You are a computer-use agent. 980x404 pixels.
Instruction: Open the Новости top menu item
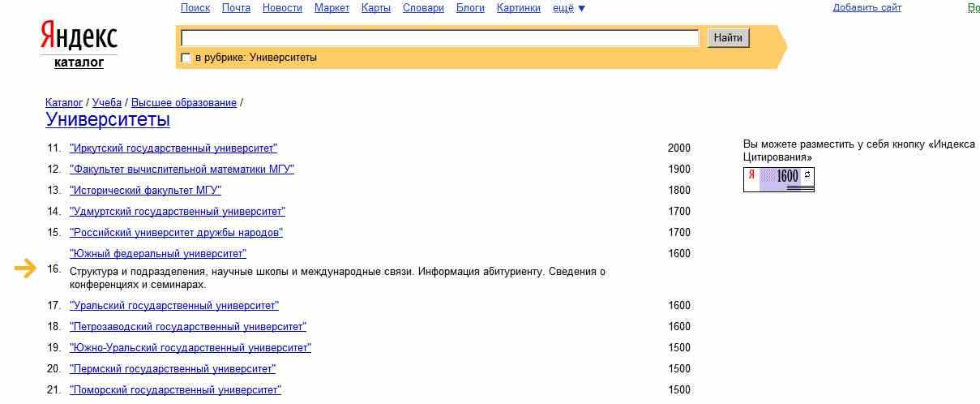(x=282, y=8)
